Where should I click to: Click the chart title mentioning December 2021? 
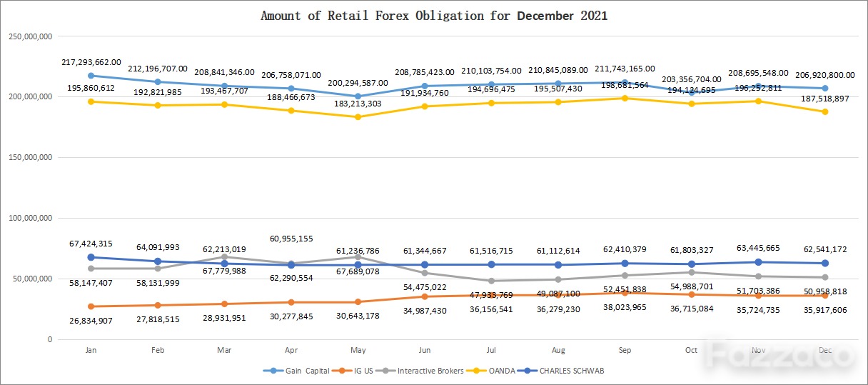[434, 15]
